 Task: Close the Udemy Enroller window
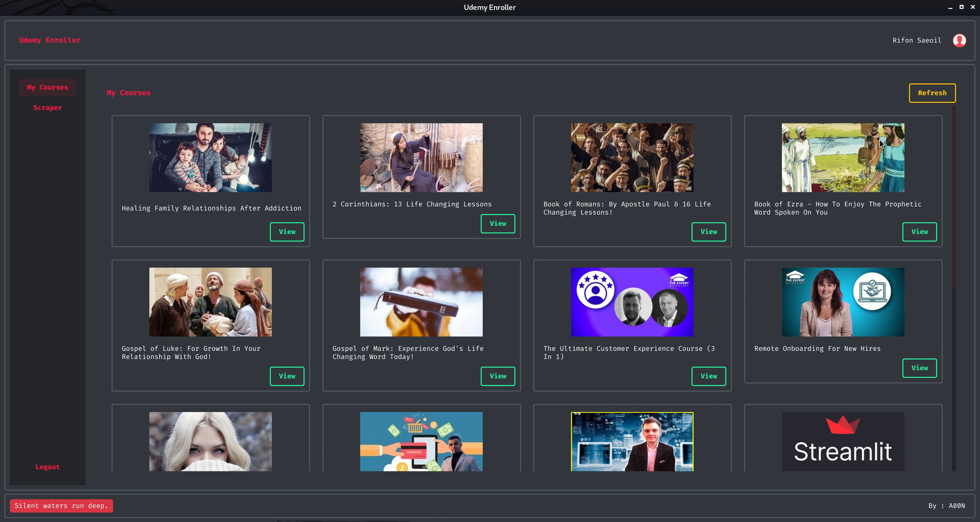(973, 7)
